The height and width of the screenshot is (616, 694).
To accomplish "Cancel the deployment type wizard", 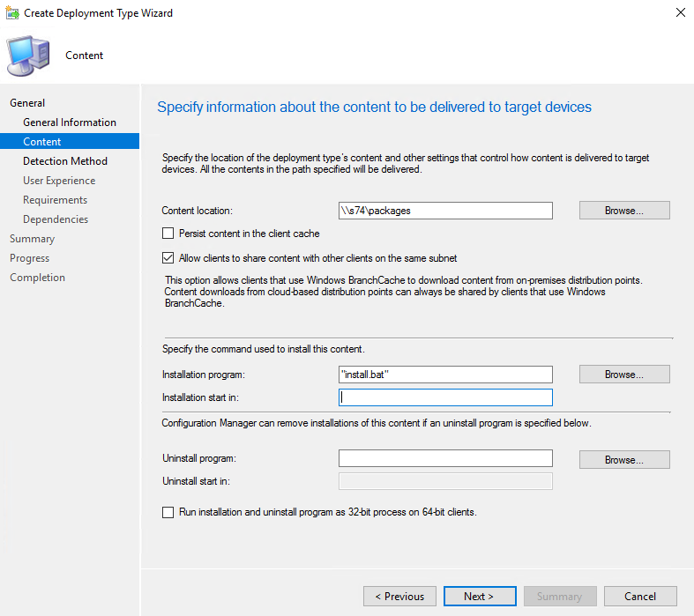I will tap(640, 597).
